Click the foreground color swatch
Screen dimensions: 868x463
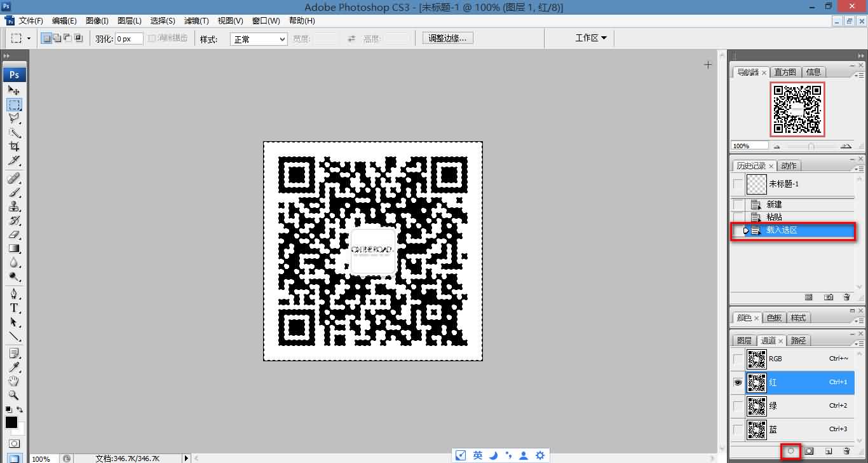coord(11,422)
